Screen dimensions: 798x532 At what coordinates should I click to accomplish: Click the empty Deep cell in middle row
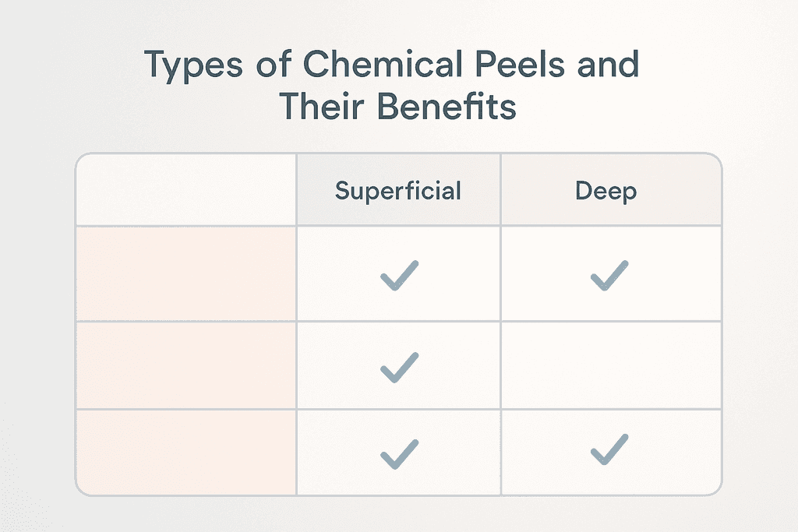click(x=609, y=365)
